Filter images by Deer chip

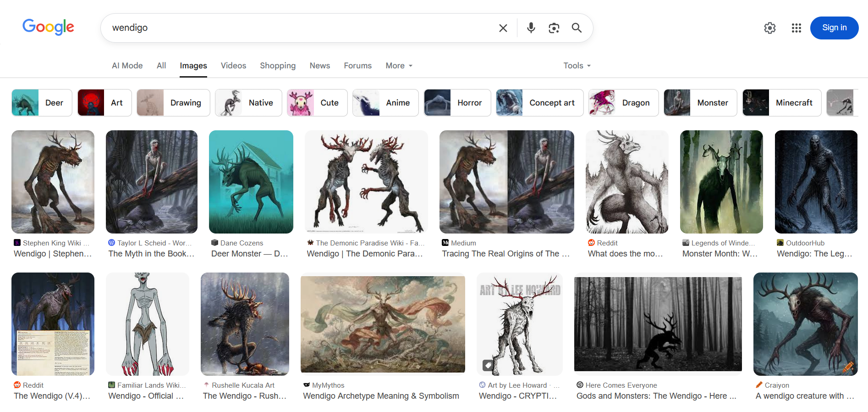(x=42, y=103)
